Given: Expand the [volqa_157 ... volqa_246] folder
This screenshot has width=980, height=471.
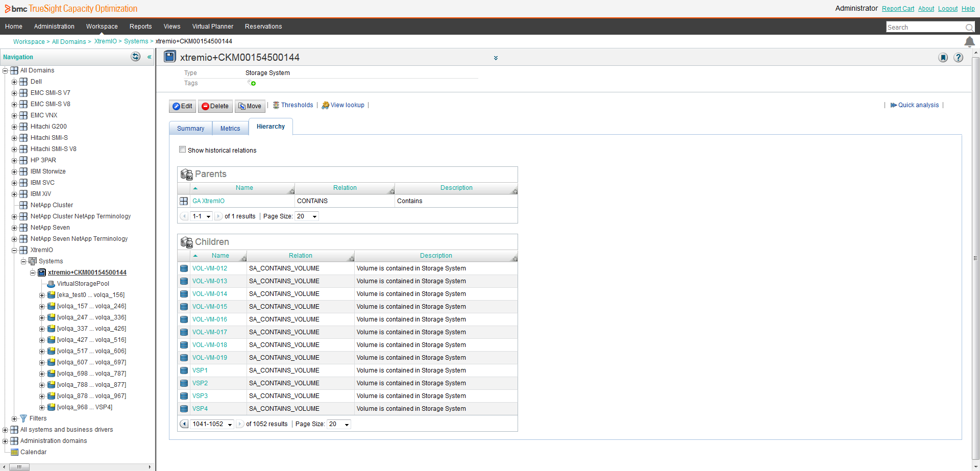Looking at the screenshot, I should (x=42, y=307).
